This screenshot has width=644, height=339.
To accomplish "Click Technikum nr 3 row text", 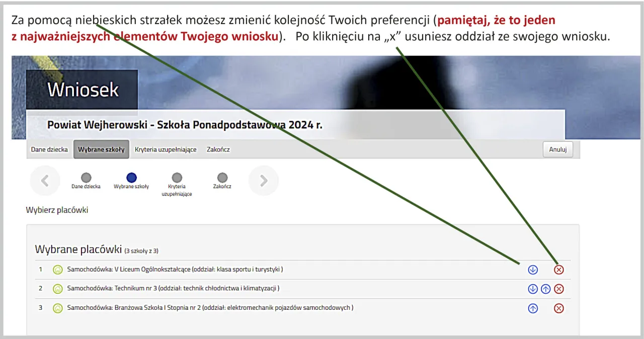I will point(173,288).
